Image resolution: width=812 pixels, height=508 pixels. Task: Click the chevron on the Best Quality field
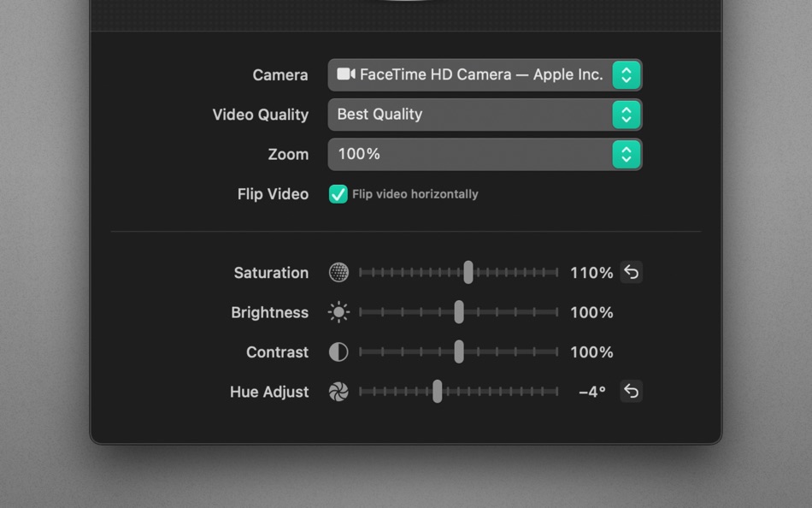(625, 114)
